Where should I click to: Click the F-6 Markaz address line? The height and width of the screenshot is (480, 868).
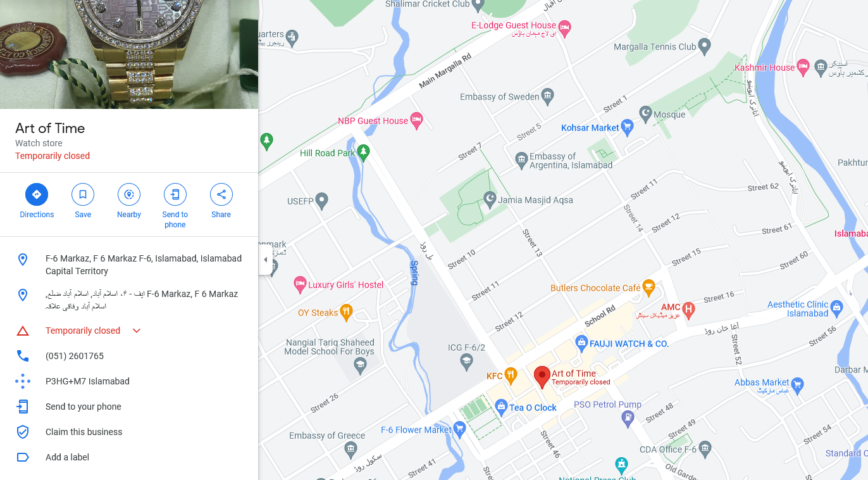click(x=129, y=265)
